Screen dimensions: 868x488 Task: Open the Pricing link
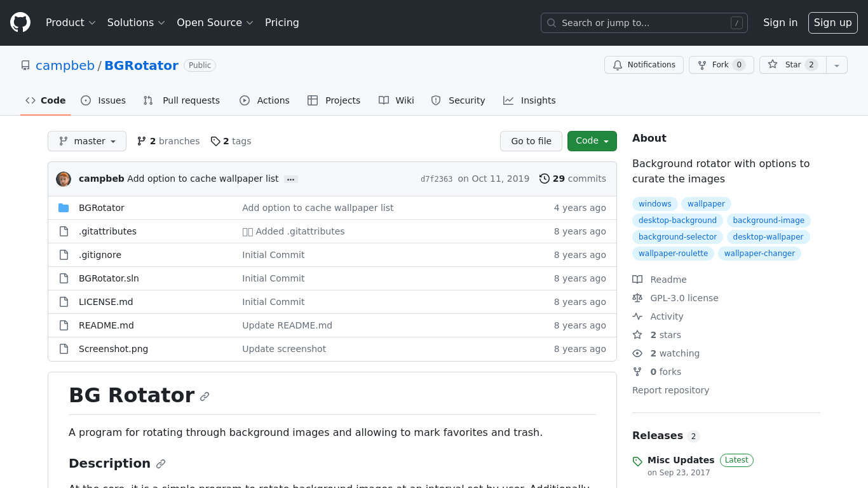[282, 22]
